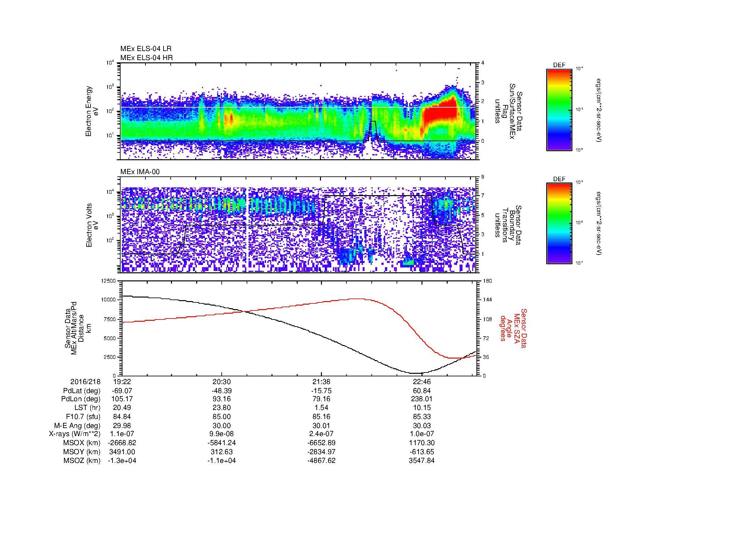756x534 pixels.
Task: Click the time tick '22:46'
Action: click(421, 382)
